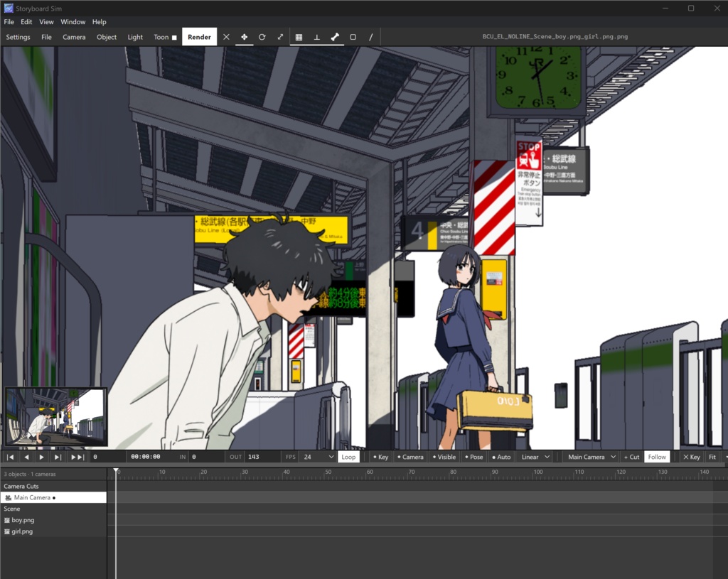The image size is (728, 579).
Task: Click the timeline playhead at frame 0
Action: [116, 471]
